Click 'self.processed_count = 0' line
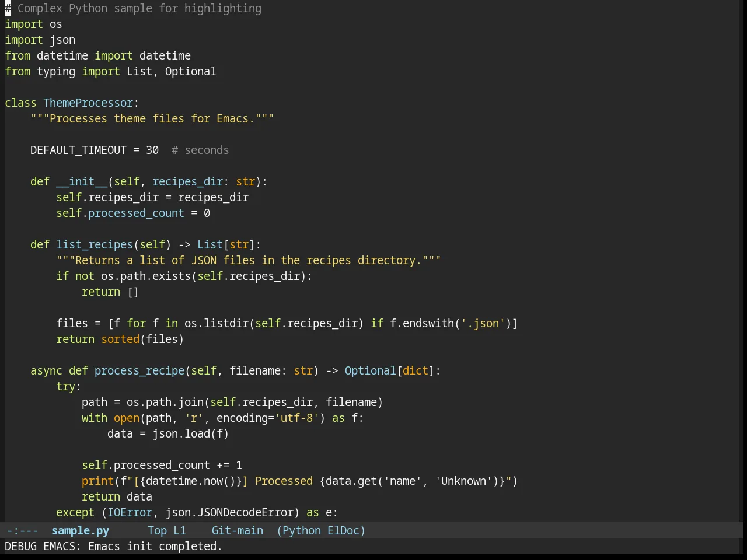This screenshot has height=560, width=747. [133, 213]
